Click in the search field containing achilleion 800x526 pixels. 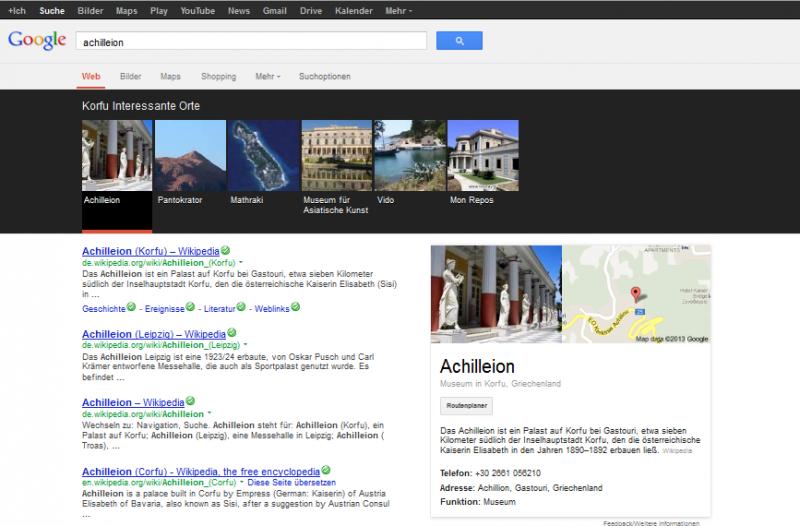point(251,41)
